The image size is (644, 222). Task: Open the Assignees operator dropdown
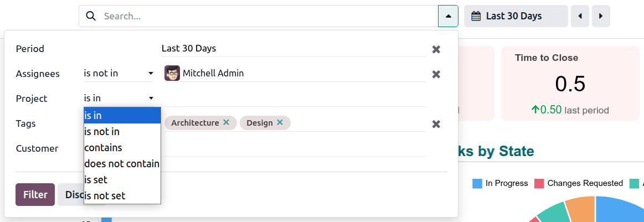click(119, 73)
